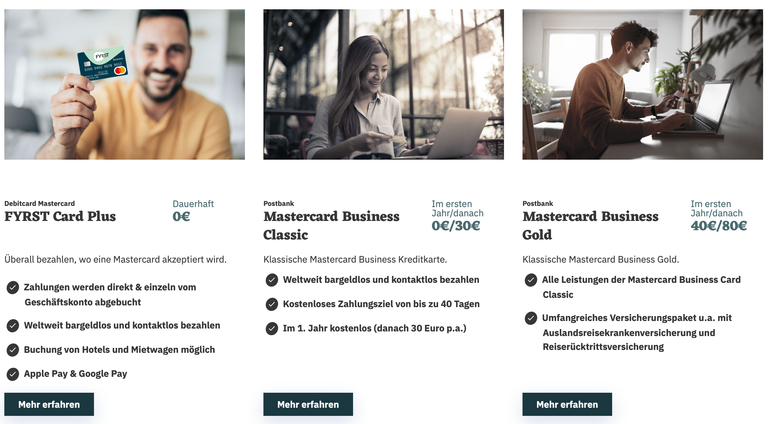
Task: Click checkmark beside Alle Leistungen der Mastercard
Action: (531, 280)
